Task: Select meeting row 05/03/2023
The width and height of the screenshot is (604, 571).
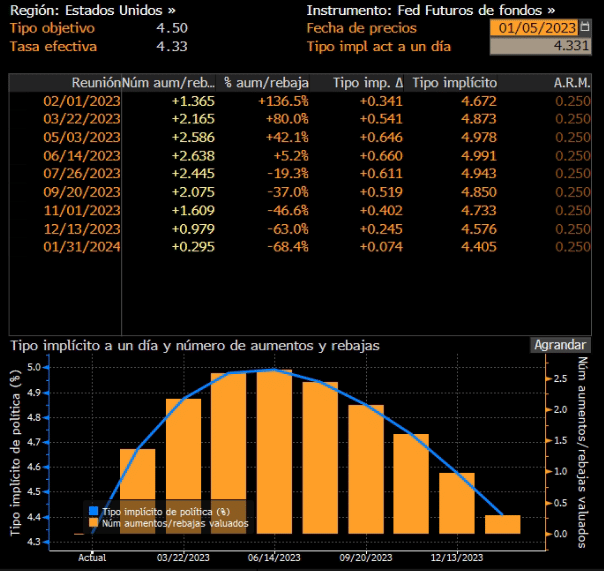Action: 300,138
